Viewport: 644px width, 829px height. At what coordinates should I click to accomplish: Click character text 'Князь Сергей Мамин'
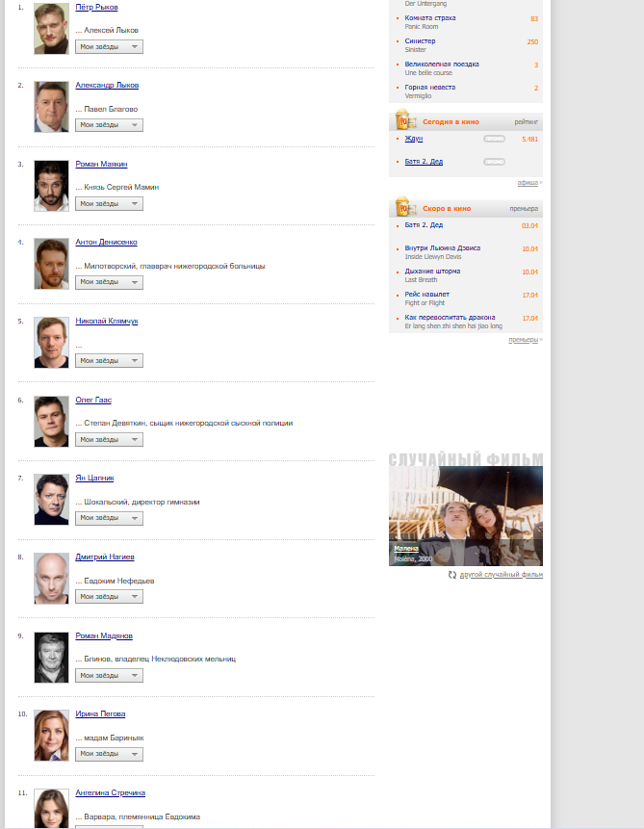(x=121, y=187)
